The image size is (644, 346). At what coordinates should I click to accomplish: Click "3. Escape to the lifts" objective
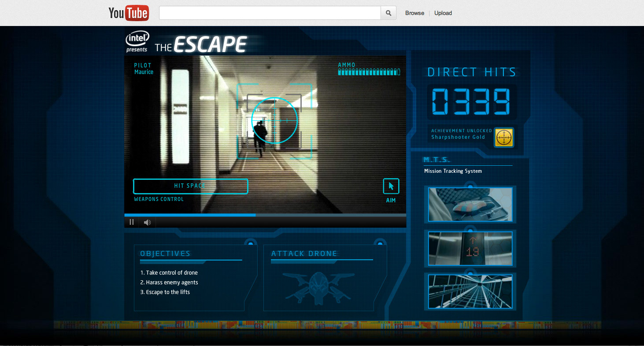[x=165, y=292]
